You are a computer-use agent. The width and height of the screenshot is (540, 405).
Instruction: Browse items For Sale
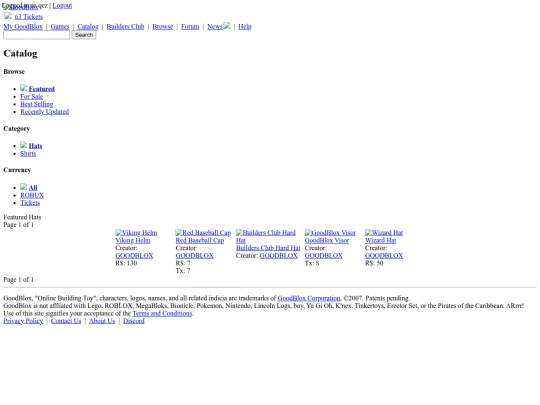(31, 96)
